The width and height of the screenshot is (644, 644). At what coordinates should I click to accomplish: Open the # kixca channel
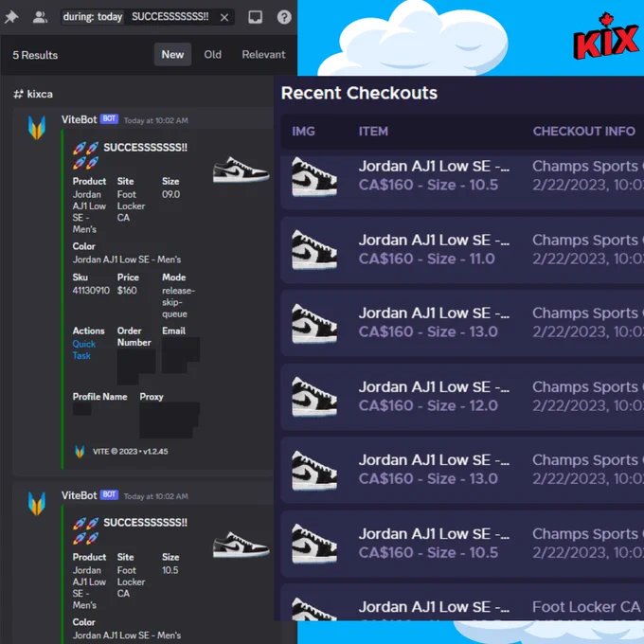tap(33, 94)
